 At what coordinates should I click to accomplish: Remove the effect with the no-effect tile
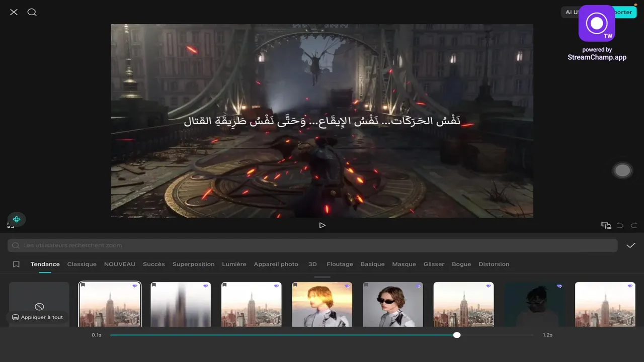pos(39,304)
